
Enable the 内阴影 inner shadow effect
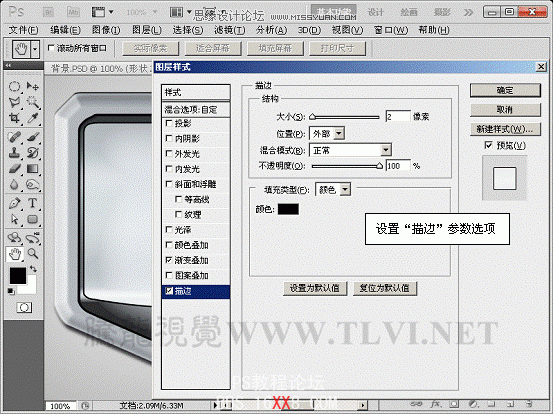coord(169,138)
